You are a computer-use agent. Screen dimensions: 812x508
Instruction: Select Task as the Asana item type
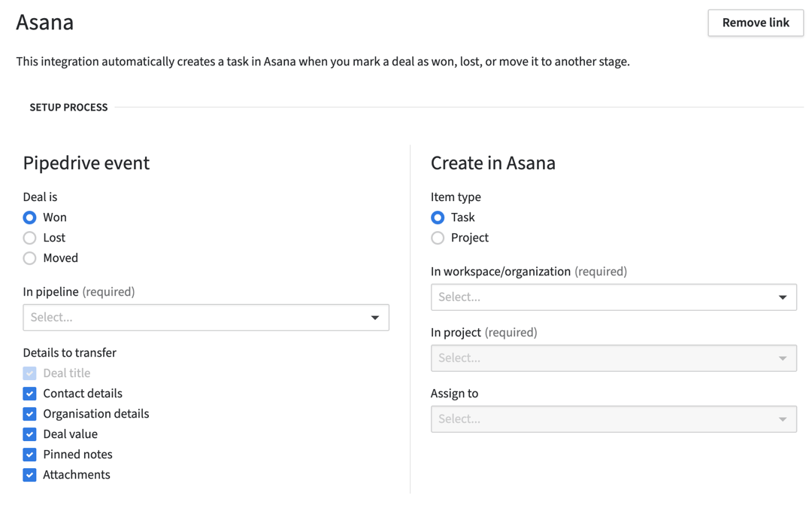tap(437, 217)
